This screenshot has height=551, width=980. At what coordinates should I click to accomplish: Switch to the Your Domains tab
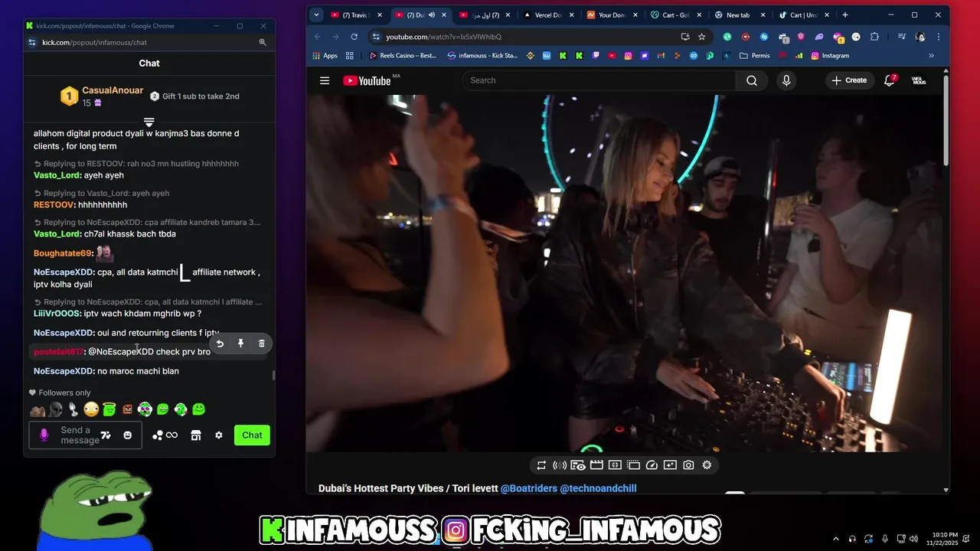pyautogui.click(x=612, y=15)
